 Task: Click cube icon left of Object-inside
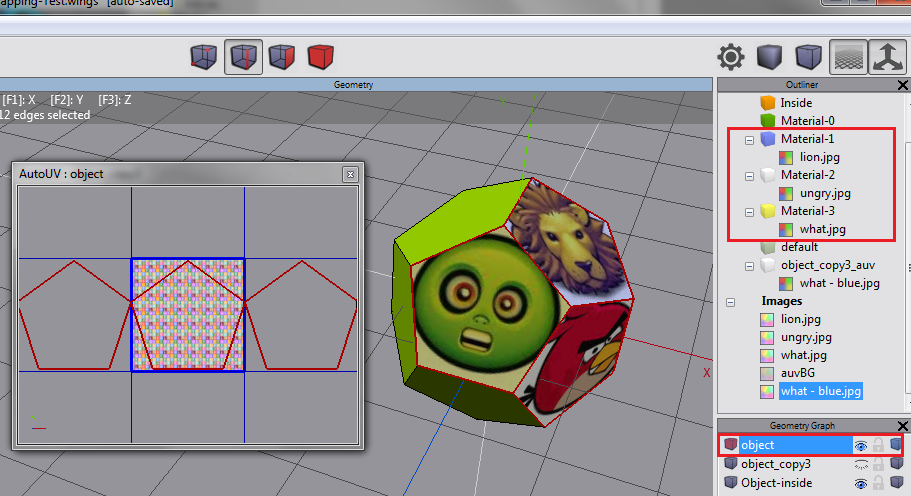click(731, 483)
